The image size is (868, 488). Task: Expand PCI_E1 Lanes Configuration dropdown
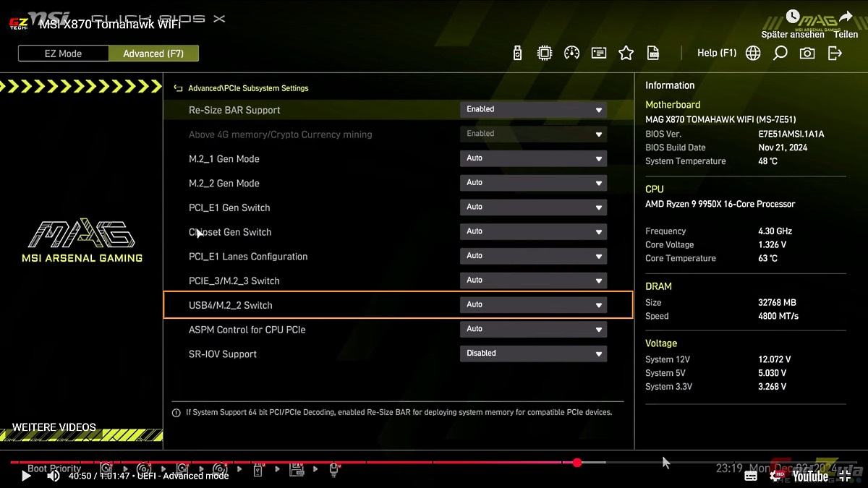tap(533, 256)
